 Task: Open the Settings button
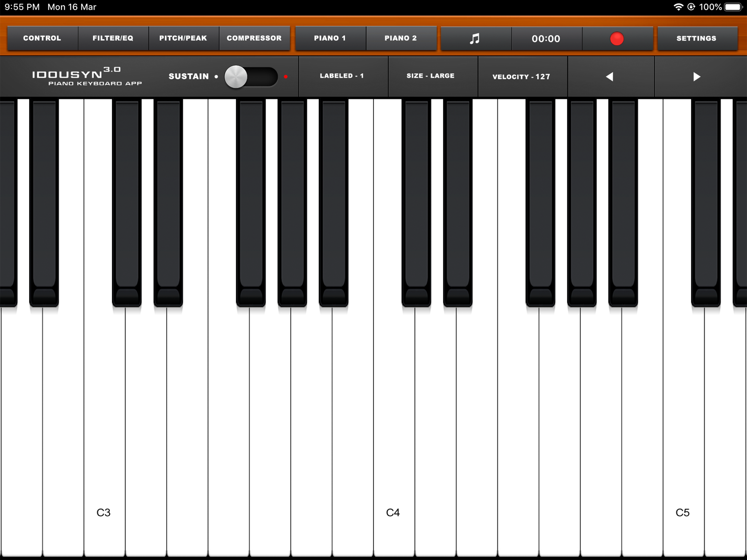[x=696, y=39]
